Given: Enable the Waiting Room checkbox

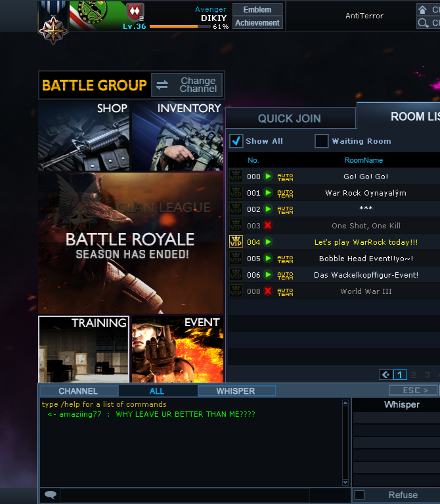Looking at the screenshot, I should 321,141.
